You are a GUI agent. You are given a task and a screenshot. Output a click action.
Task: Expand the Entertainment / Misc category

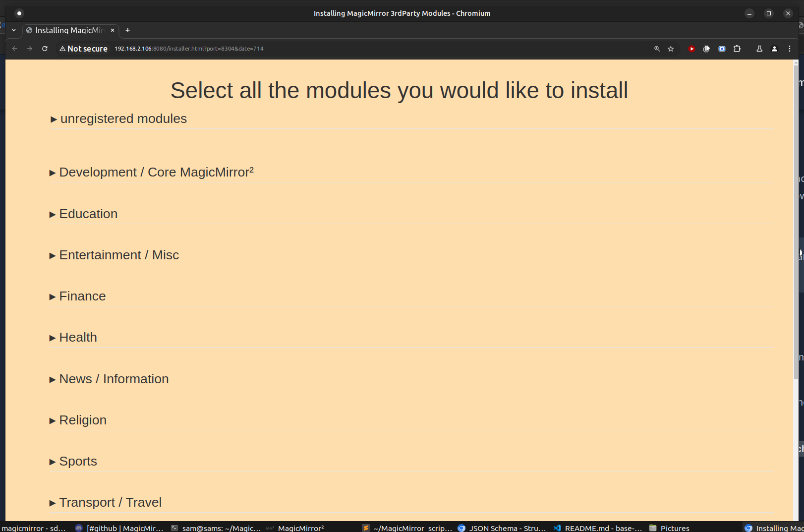tap(114, 255)
